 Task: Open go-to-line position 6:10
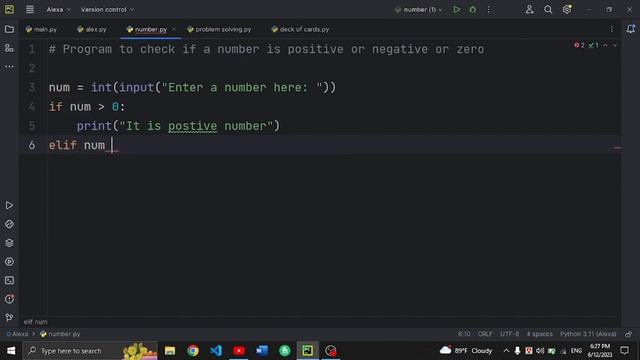[464, 334]
